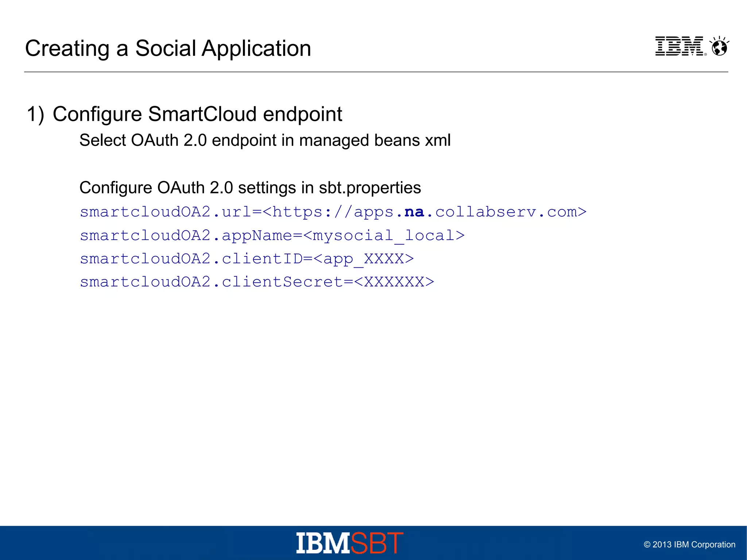The height and width of the screenshot is (560, 747).
Task: Click the IBM logo at top right
Action: pos(681,46)
